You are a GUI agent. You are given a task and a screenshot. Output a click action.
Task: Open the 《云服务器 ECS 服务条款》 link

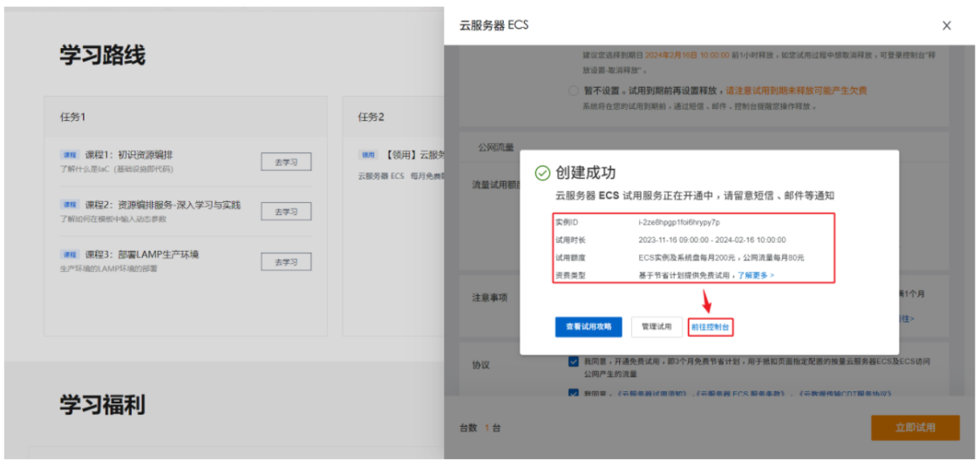tap(740, 395)
